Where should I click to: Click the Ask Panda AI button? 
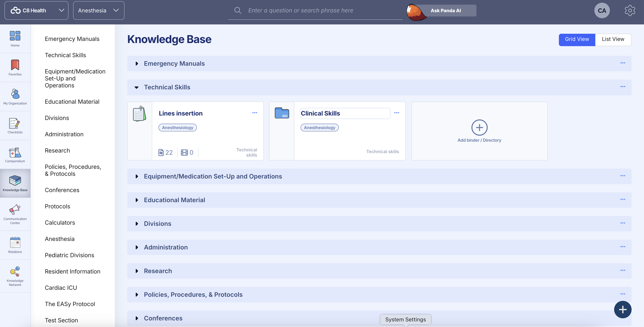click(x=446, y=10)
